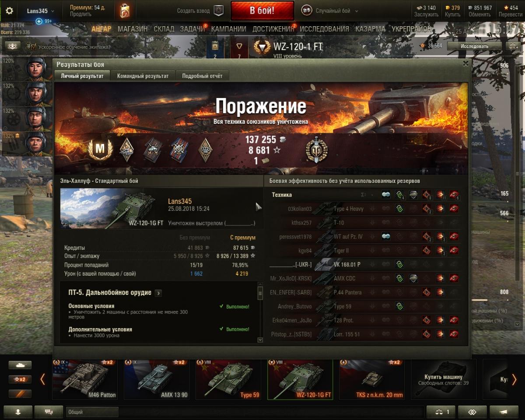This screenshot has height=420, width=525.
Task: Select the Type 59 tank thumbnail
Action: tap(228, 379)
